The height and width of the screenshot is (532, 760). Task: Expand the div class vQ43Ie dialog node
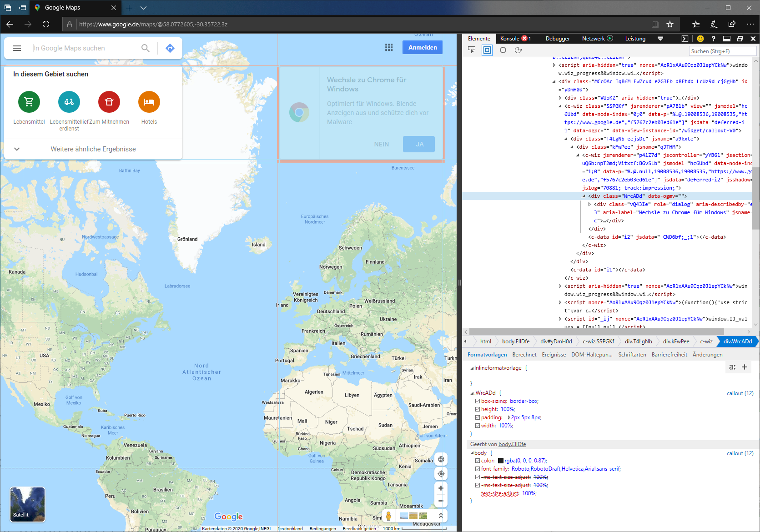(x=589, y=204)
